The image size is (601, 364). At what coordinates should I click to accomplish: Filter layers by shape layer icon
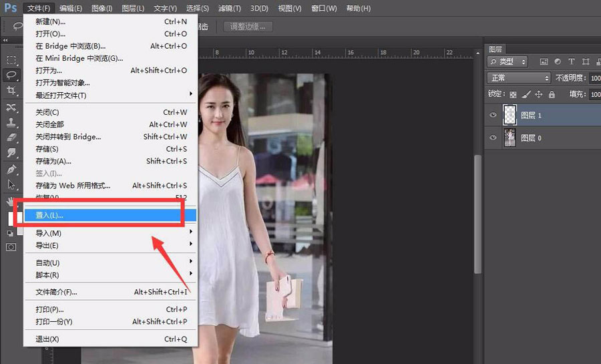[x=586, y=61]
